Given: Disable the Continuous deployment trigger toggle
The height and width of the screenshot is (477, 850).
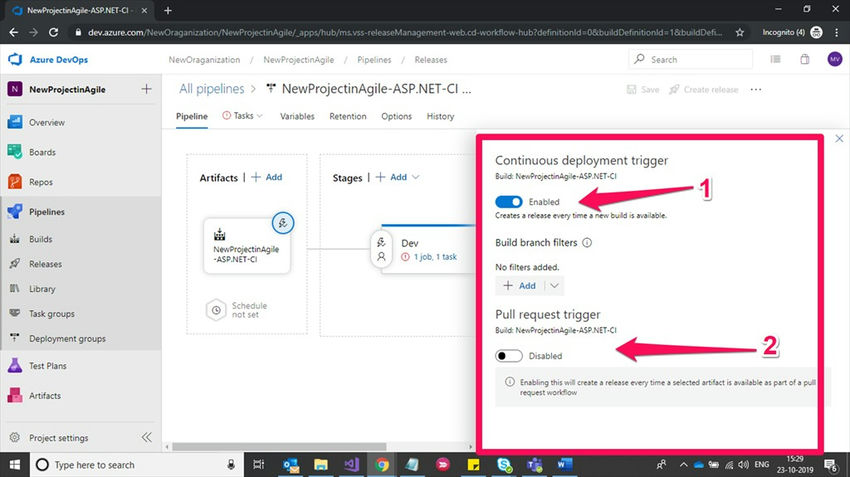Looking at the screenshot, I should (508, 202).
